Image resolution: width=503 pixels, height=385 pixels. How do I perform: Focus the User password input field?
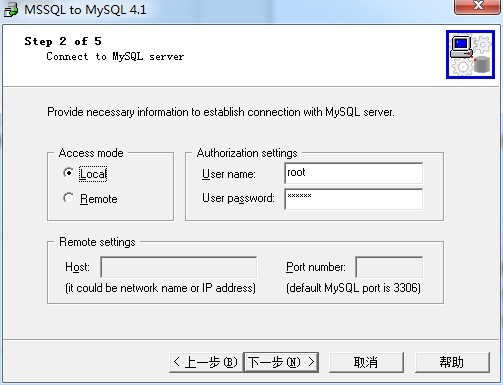tap(354, 199)
